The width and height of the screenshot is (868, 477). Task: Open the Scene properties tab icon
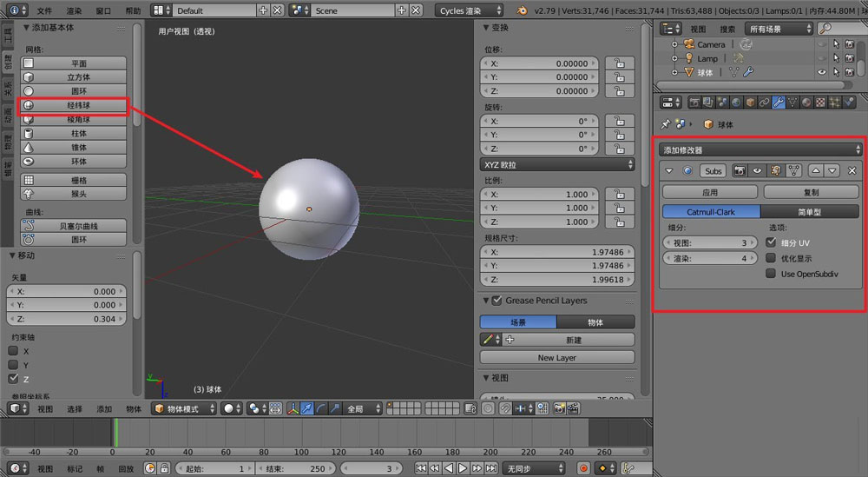722,103
